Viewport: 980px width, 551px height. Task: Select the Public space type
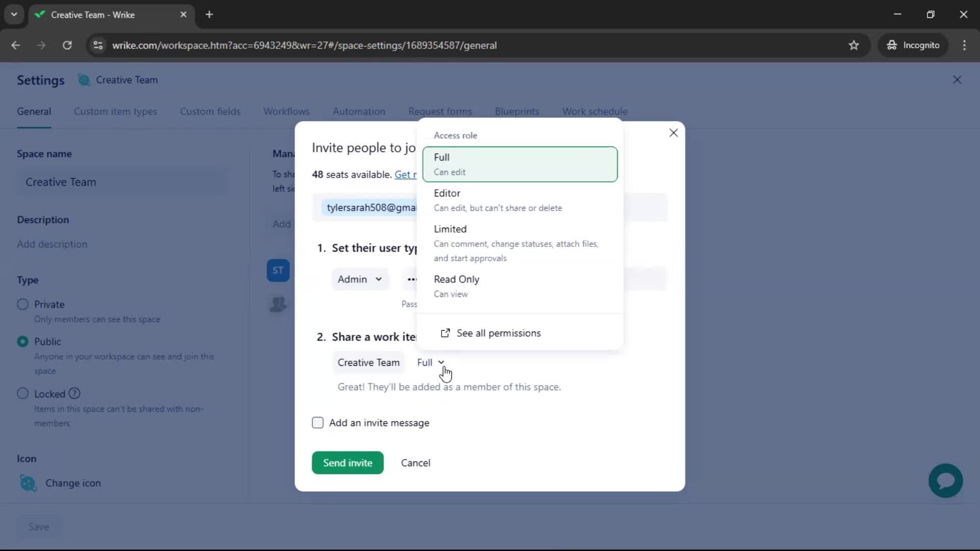[x=22, y=342]
